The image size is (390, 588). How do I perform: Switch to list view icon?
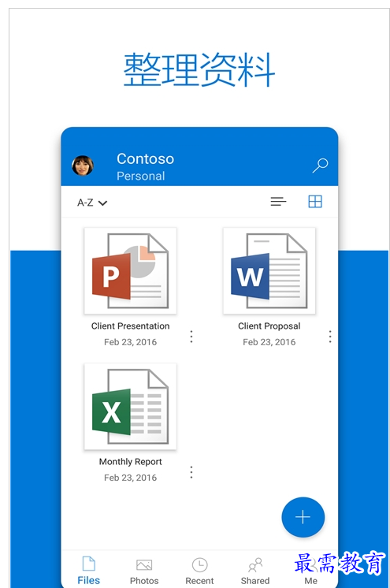point(278,202)
